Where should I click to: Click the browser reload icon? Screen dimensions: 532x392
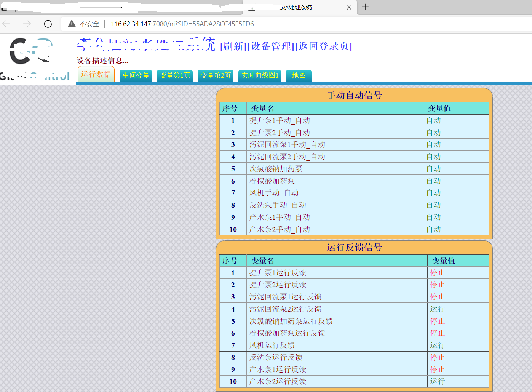[48, 24]
